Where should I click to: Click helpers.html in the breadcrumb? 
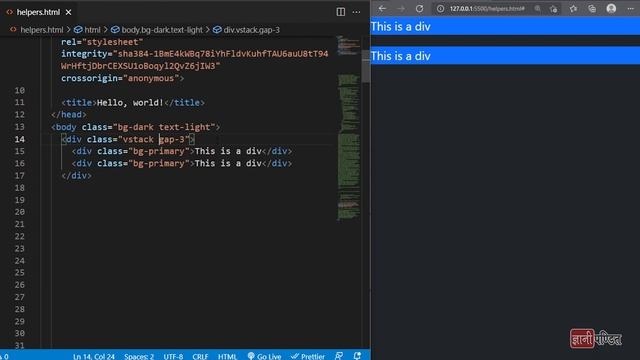(42, 30)
